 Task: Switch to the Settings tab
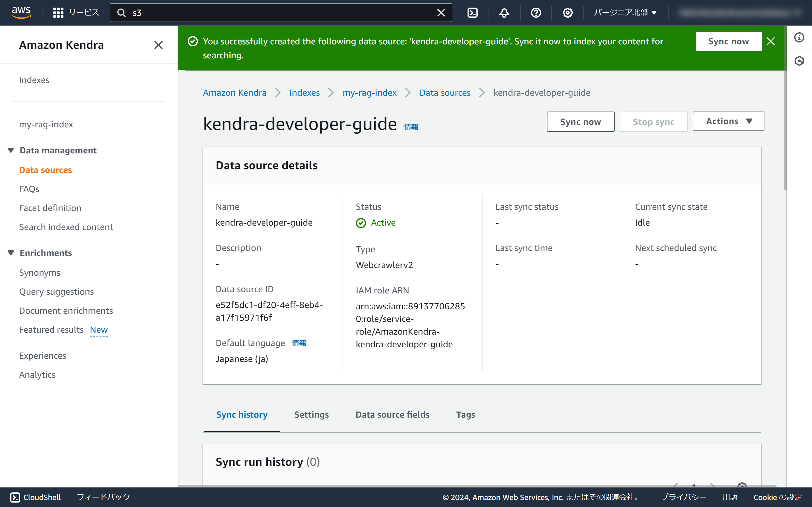tap(311, 414)
